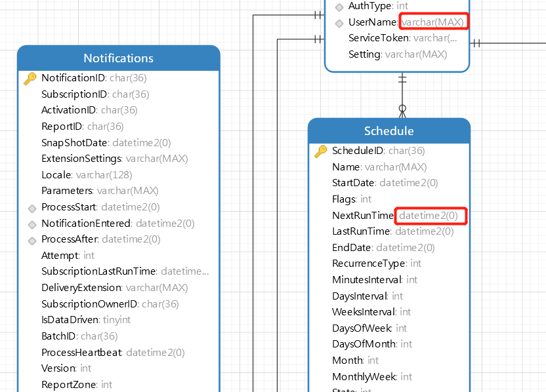Click the diamond icon beside ProcessStart
The height and width of the screenshot is (392, 546).
[31, 208]
